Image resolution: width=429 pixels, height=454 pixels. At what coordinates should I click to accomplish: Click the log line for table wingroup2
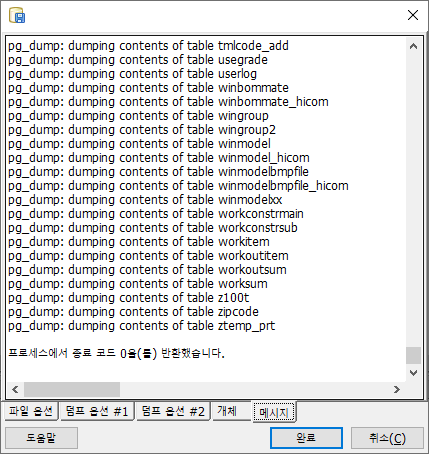click(142, 130)
